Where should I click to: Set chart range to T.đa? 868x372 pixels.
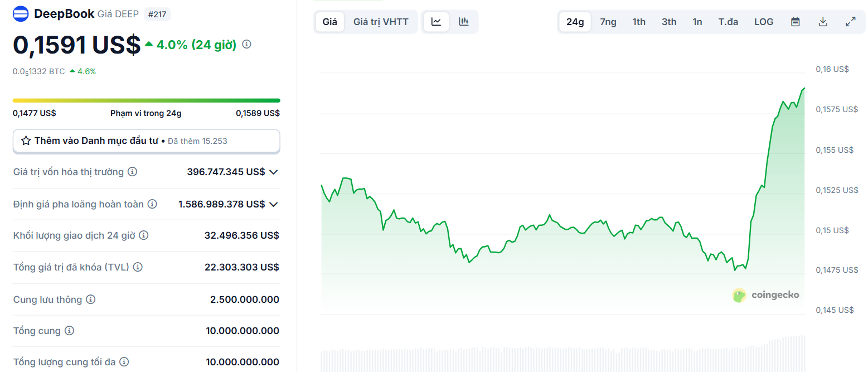[x=728, y=22]
